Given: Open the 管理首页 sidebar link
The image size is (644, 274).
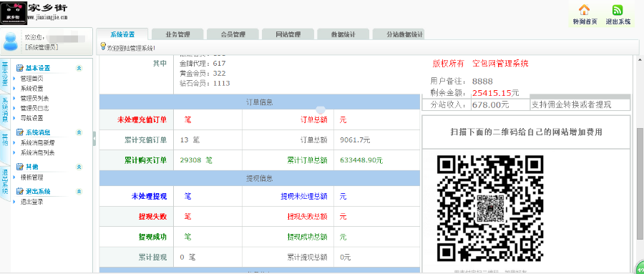Looking at the screenshot, I should [x=31, y=78].
